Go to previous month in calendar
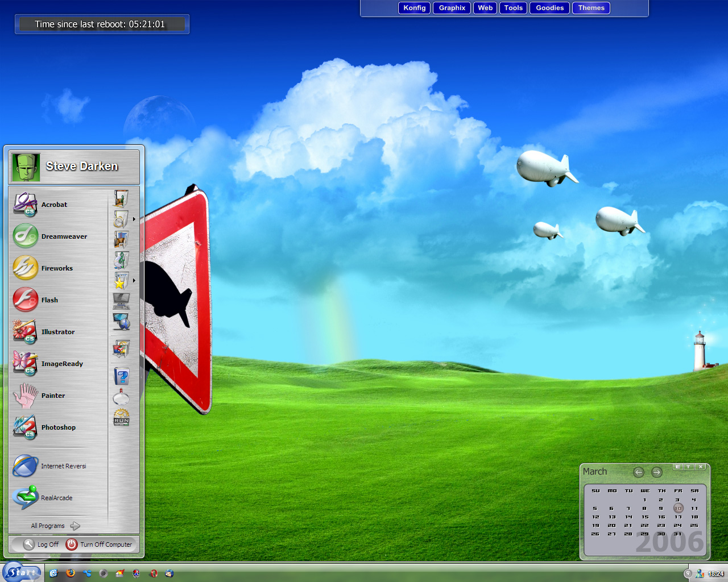The width and height of the screenshot is (728, 582). pyautogui.click(x=639, y=472)
